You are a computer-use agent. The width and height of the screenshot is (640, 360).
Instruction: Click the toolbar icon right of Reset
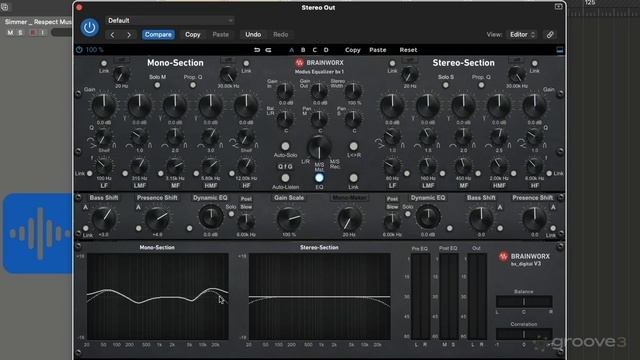(x=560, y=50)
